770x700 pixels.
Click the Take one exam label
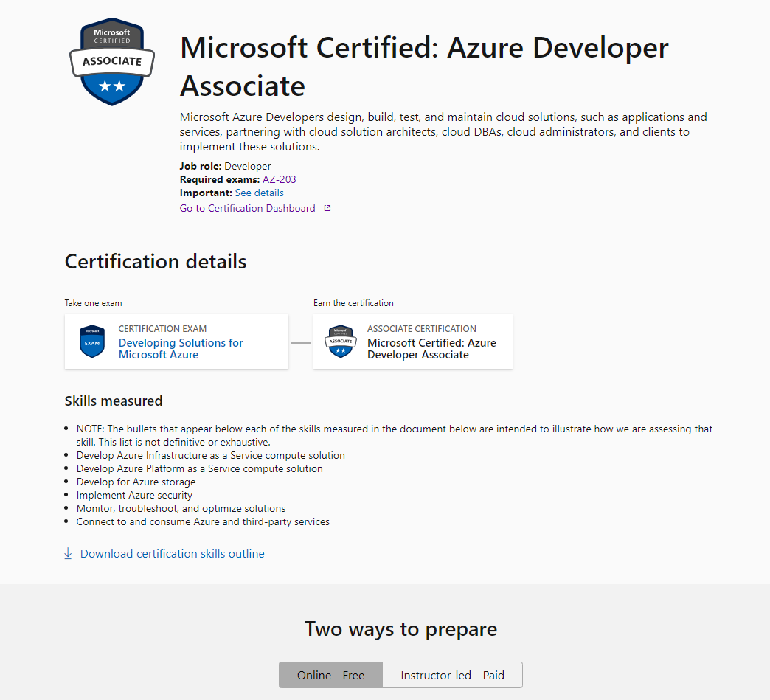[94, 303]
